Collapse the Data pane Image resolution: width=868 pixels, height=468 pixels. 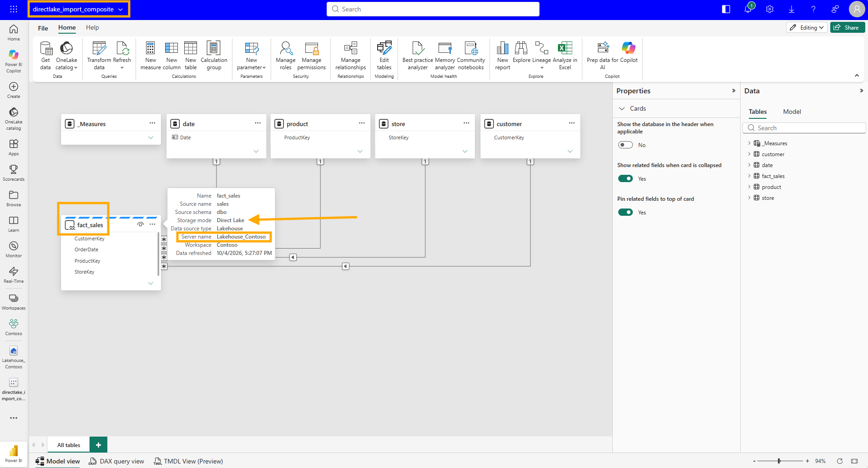pos(861,91)
